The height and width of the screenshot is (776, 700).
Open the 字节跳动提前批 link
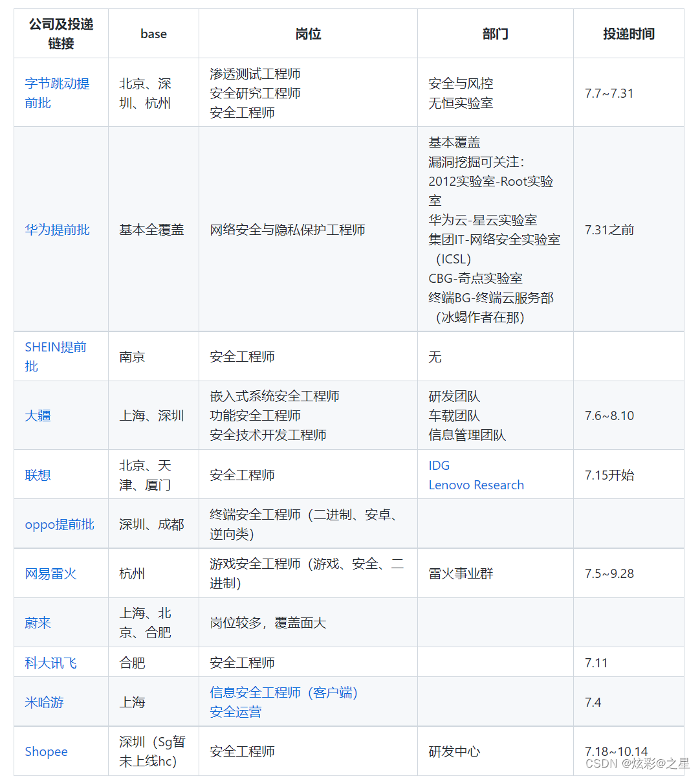pos(57,93)
